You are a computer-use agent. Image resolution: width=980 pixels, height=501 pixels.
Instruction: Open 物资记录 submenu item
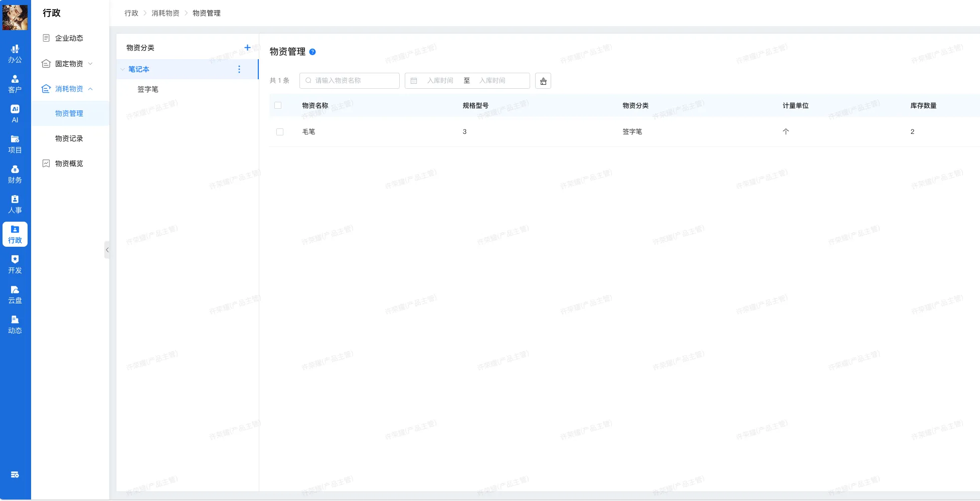(70, 138)
